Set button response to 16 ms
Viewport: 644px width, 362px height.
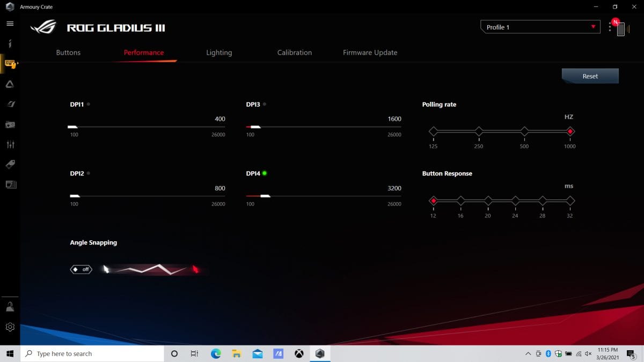tap(460, 201)
